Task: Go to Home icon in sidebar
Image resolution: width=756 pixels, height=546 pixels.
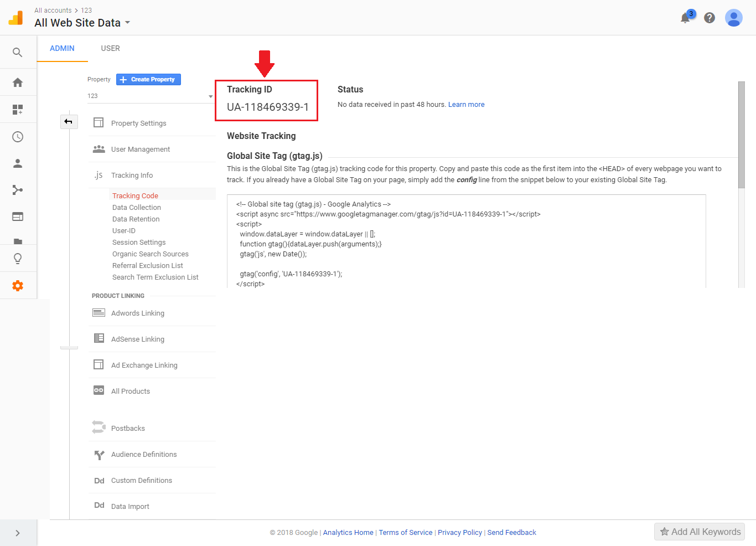Action: click(18, 83)
